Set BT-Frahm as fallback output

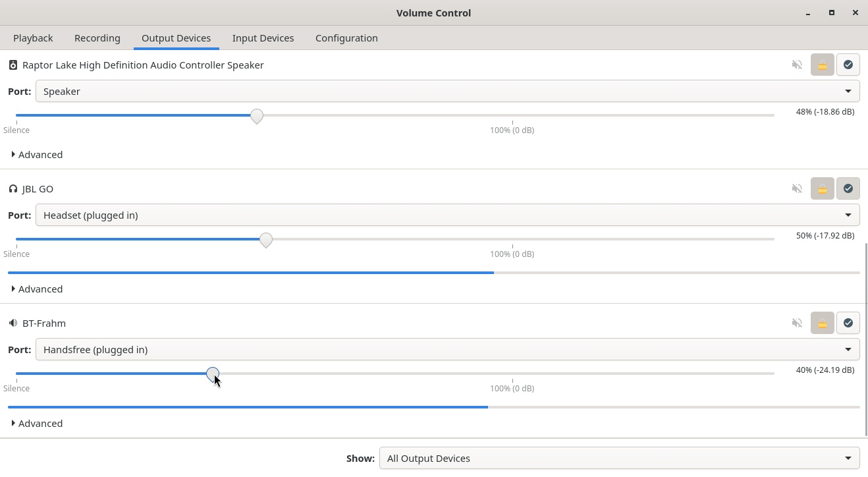click(x=848, y=323)
